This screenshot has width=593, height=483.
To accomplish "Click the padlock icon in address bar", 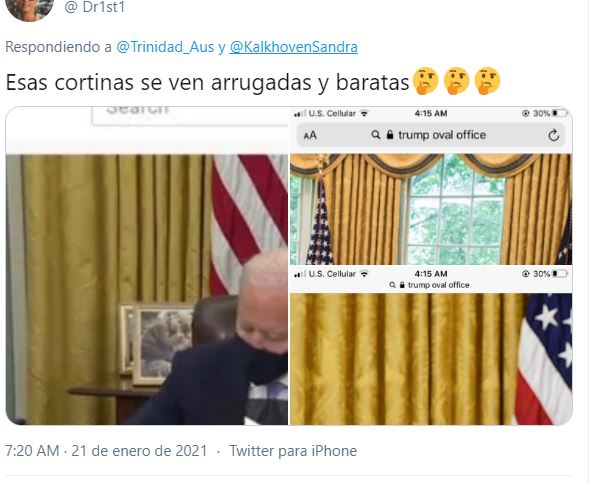I will tap(390, 135).
